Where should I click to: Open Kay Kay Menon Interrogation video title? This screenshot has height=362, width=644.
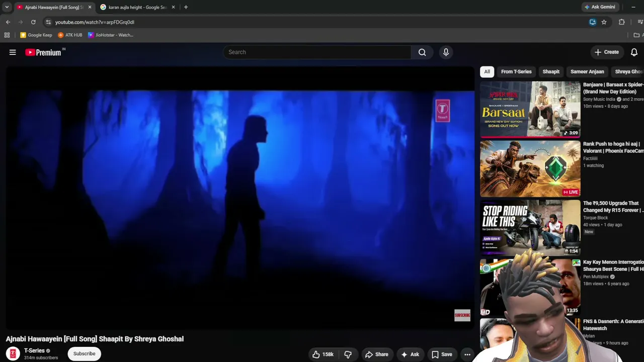coord(613,265)
